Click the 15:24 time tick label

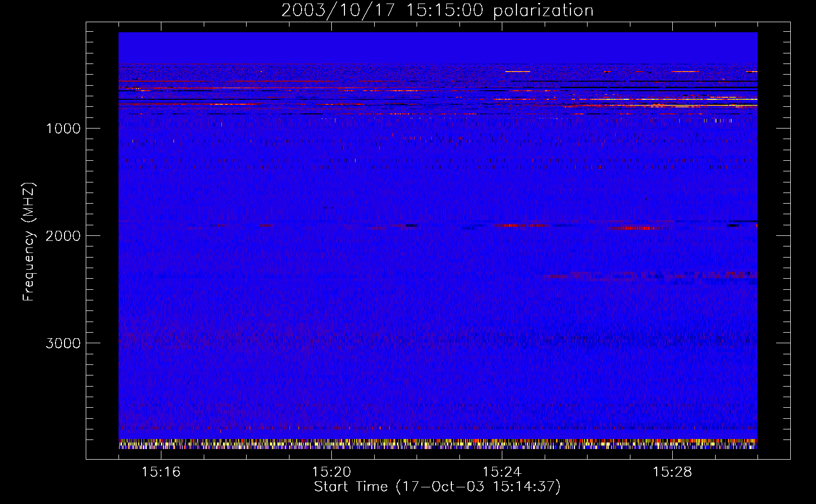[x=502, y=472]
